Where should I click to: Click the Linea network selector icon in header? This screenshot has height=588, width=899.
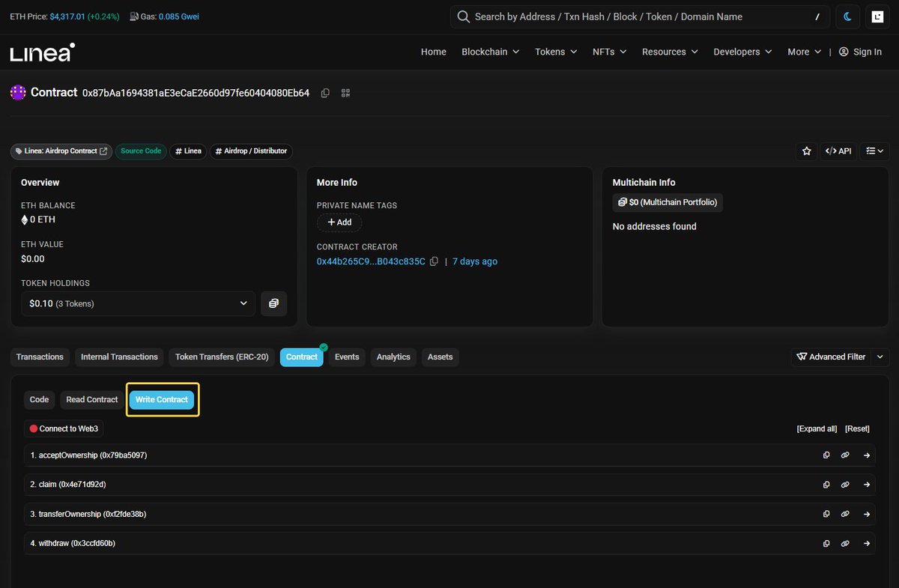point(877,16)
